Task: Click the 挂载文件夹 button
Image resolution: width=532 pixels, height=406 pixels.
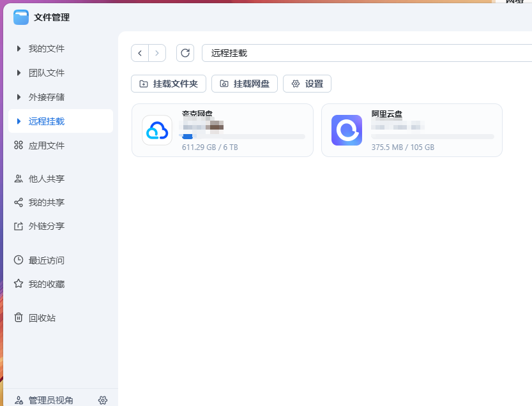Action: 169,84
